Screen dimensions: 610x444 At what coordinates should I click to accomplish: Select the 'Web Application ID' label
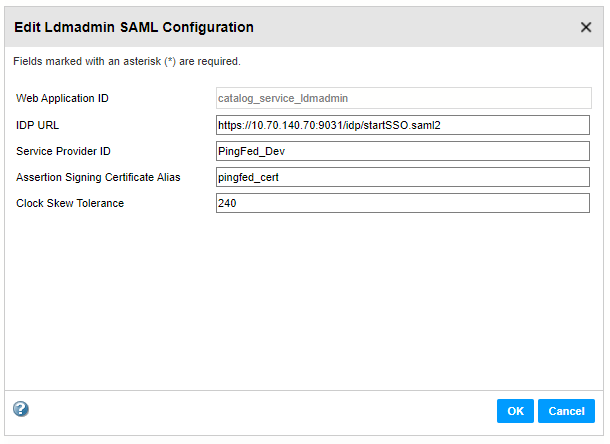click(62, 98)
